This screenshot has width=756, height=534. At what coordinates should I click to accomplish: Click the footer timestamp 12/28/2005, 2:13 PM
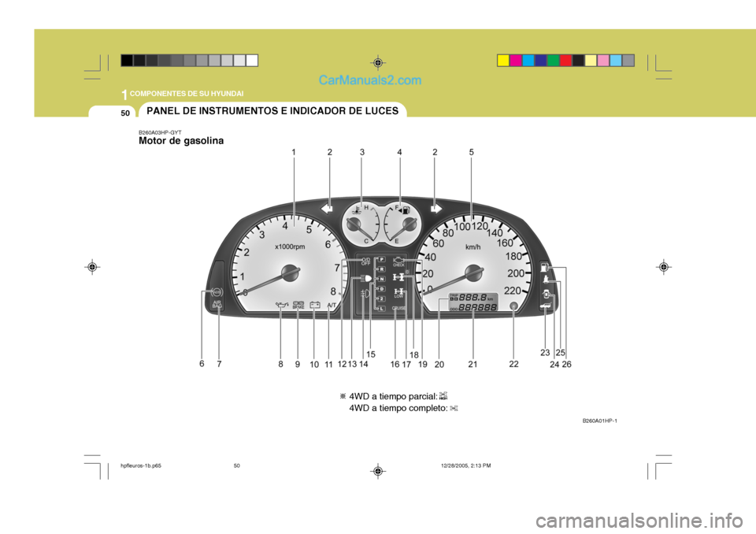[x=465, y=466]
